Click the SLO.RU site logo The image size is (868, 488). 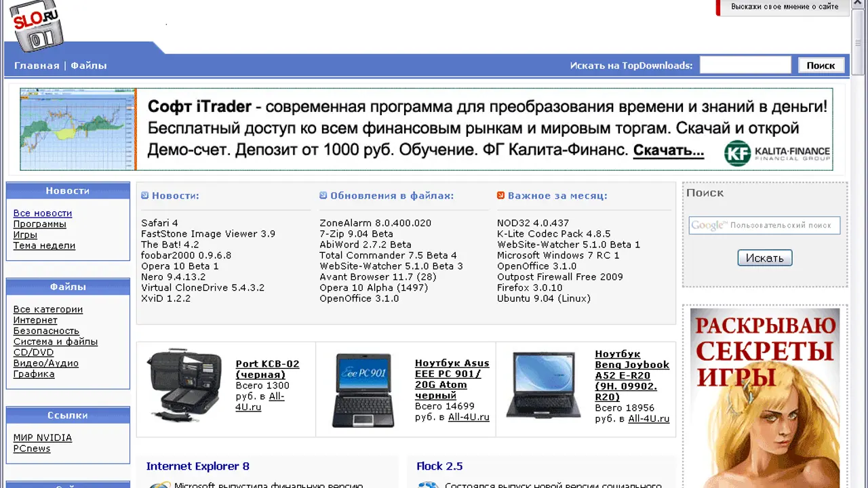[x=36, y=26]
